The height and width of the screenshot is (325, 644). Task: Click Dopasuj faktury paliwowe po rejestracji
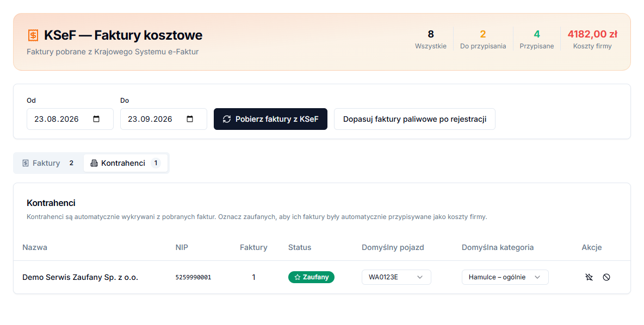pos(414,119)
